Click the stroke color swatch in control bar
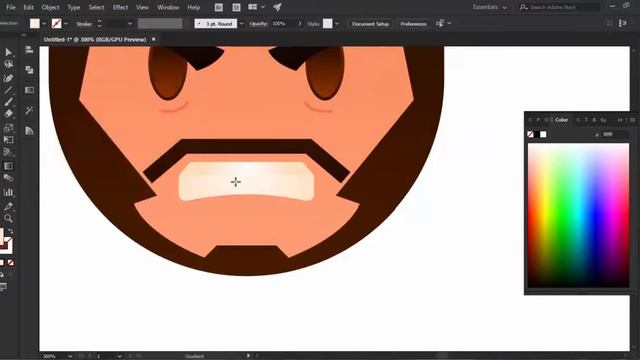This screenshot has height=360, width=640. [57, 24]
